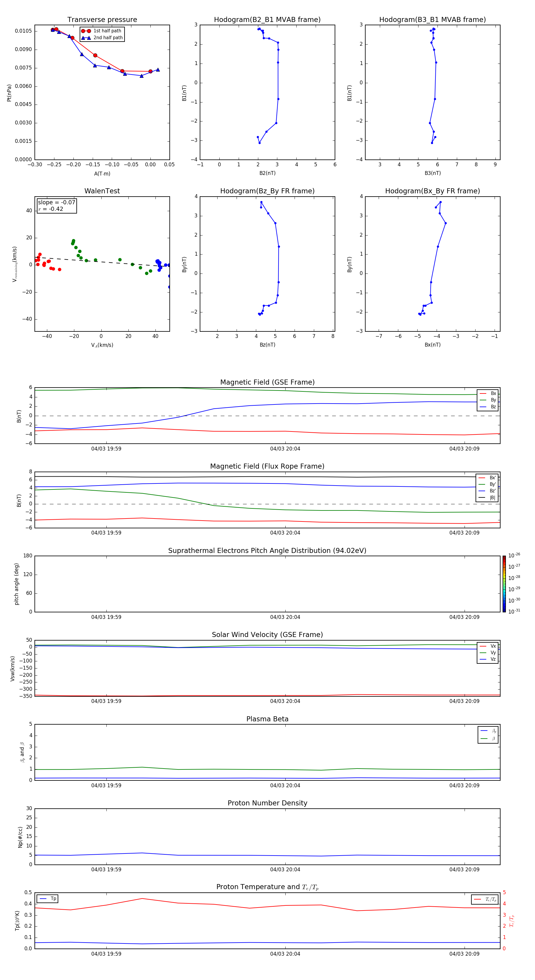Click the "Magnetic Field (GSE Frame)" title
The image size is (535, 980).
(267, 382)
